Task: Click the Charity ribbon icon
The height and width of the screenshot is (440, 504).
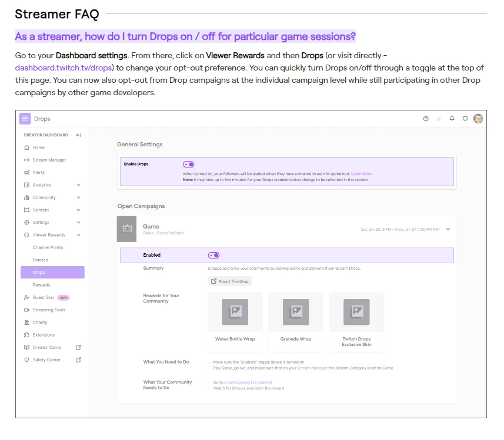Action: pos(26,322)
